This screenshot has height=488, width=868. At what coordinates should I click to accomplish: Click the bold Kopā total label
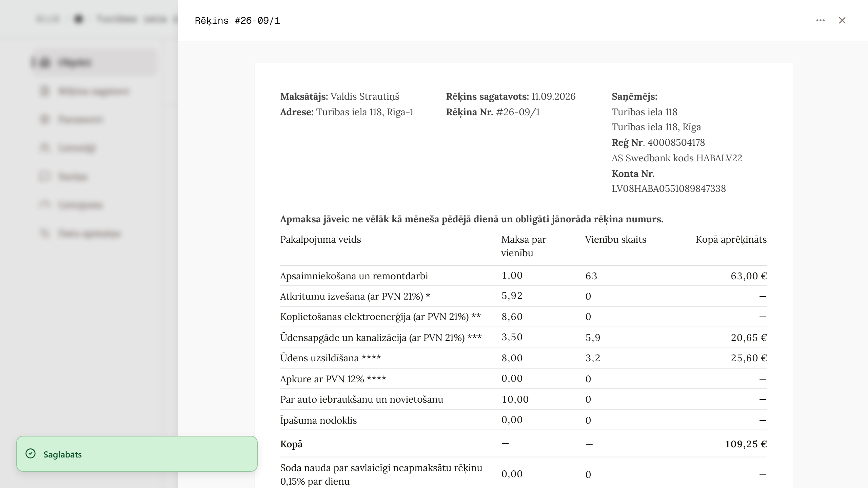[x=291, y=444]
